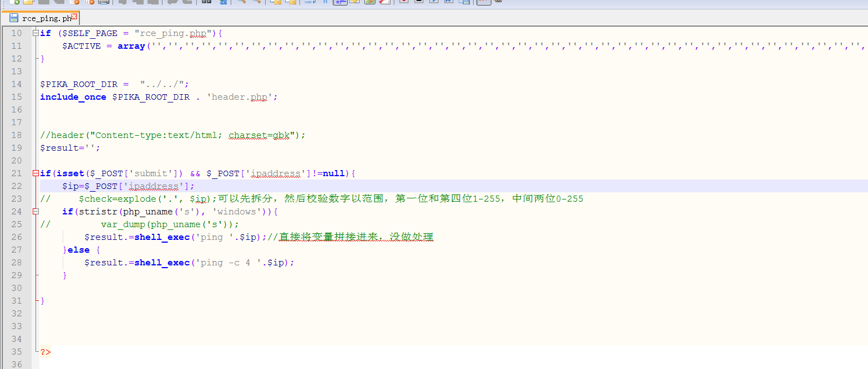
Task: Close the rce_ping.php tab with red X
Action: point(74,17)
